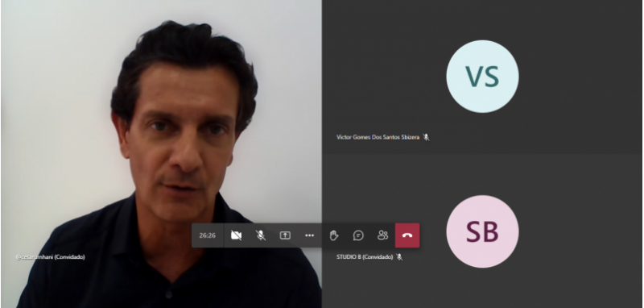Click the @cesarumhani (Convidado) name label
Screen dimensions: 644x308
50,257
